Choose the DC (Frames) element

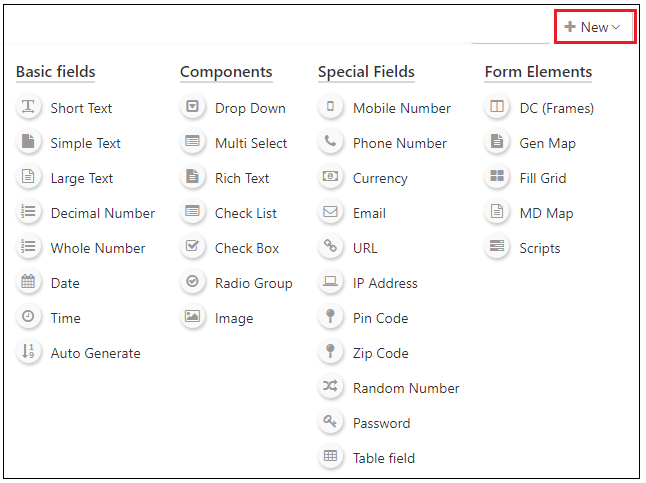(556, 108)
